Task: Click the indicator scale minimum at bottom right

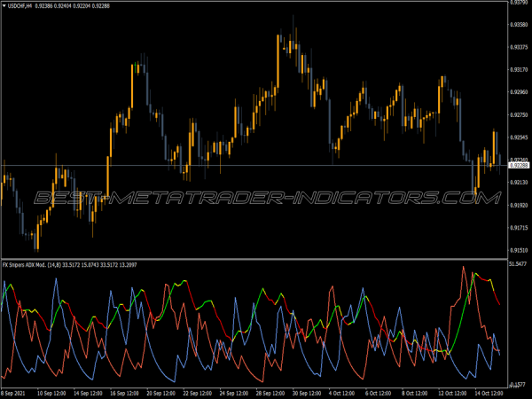Action: tap(519, 385)
